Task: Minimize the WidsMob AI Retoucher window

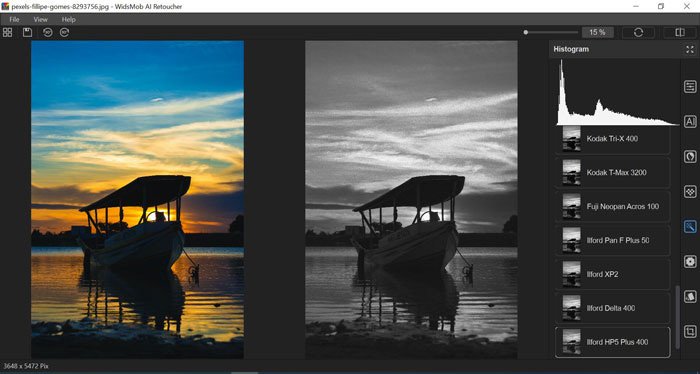Action: pos(636,6)
